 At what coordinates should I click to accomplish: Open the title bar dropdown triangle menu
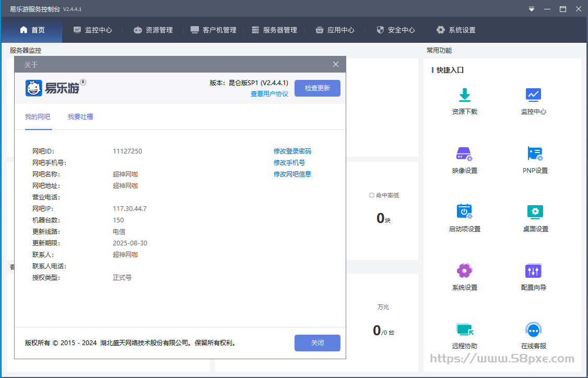[532, 9]
